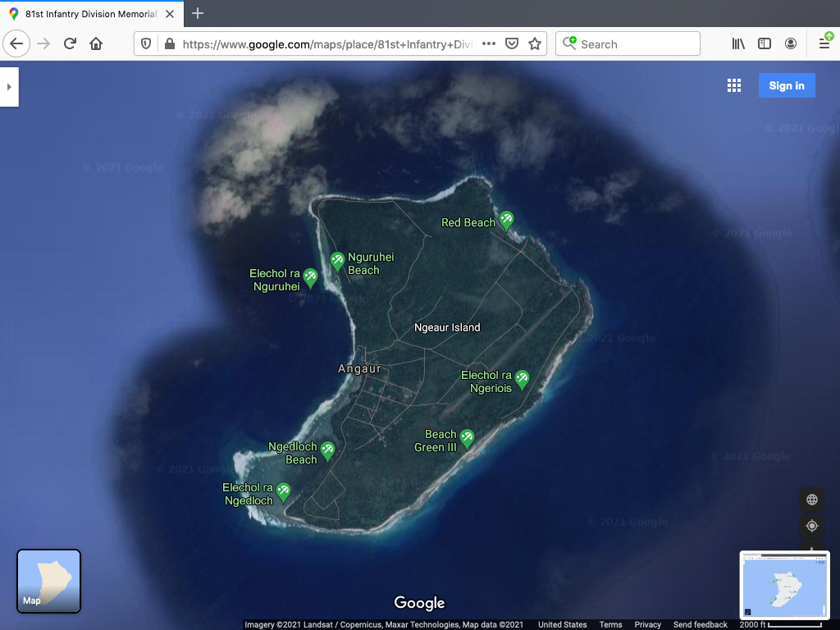The width and height of the screenshot is (840, 630).
Task: Select the Nguruhei Beach map pin
Action: pos(337,261)
